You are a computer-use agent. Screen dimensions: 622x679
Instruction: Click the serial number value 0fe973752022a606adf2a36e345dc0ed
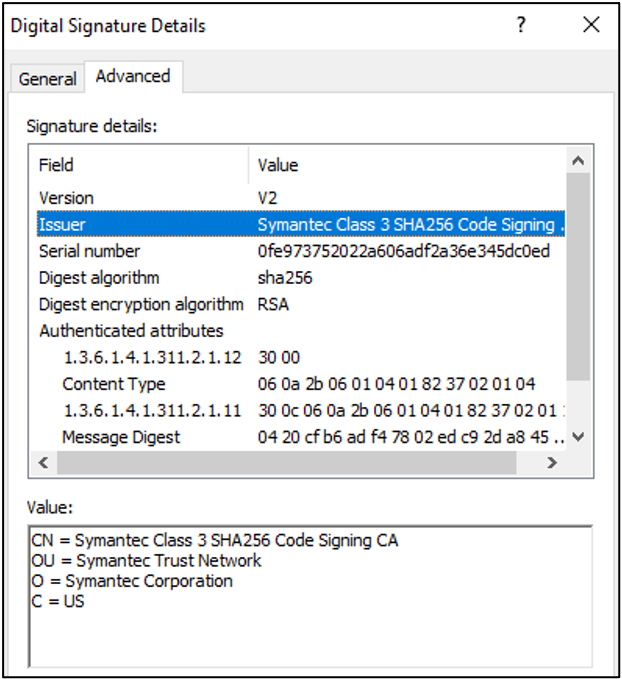(404, 251)
